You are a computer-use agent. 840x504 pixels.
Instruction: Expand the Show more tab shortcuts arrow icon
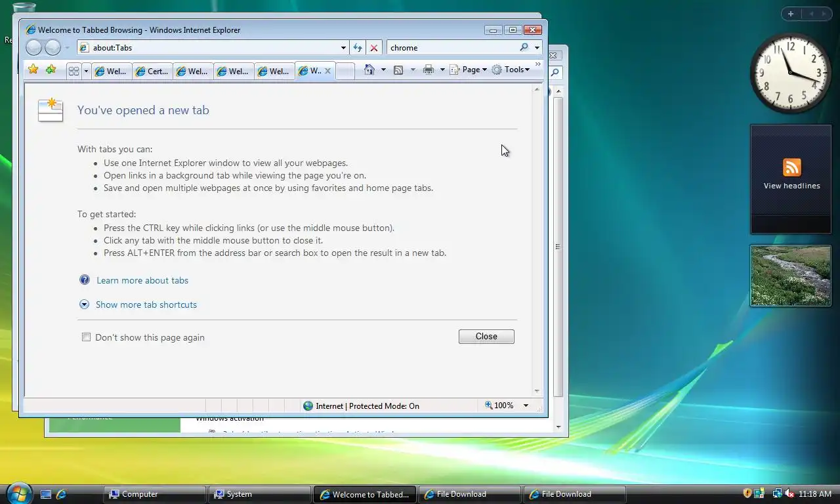(x=84, y=304)
